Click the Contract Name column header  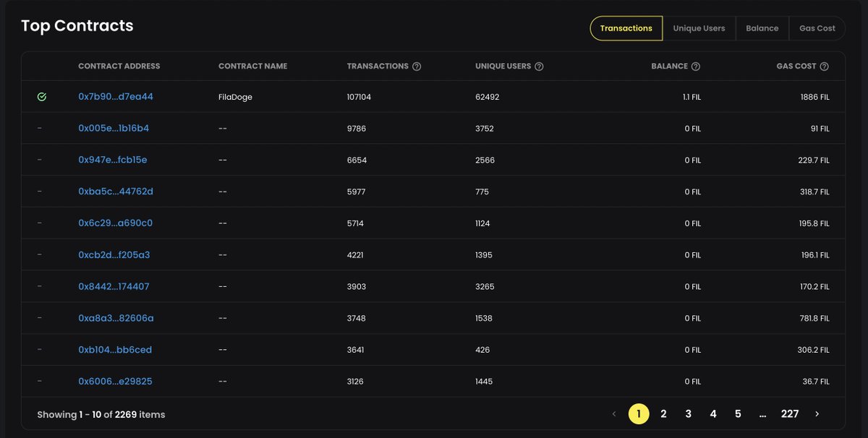point(252,66)
